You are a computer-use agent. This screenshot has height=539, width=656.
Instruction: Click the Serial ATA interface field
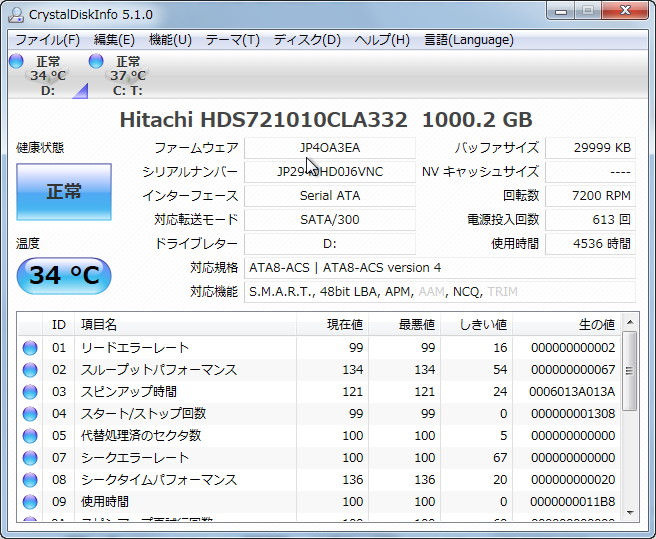click(x=330, y=195)
